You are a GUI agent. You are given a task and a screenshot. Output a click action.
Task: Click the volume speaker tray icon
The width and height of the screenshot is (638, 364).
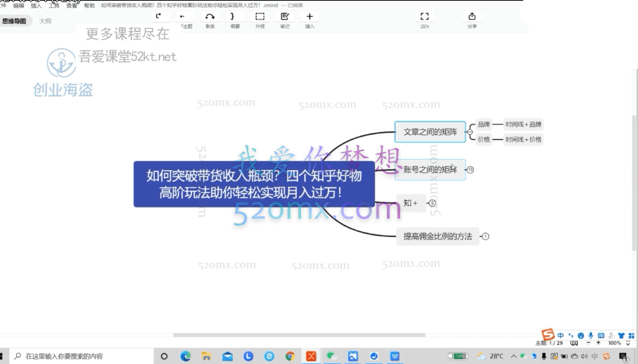pos(585,356)
